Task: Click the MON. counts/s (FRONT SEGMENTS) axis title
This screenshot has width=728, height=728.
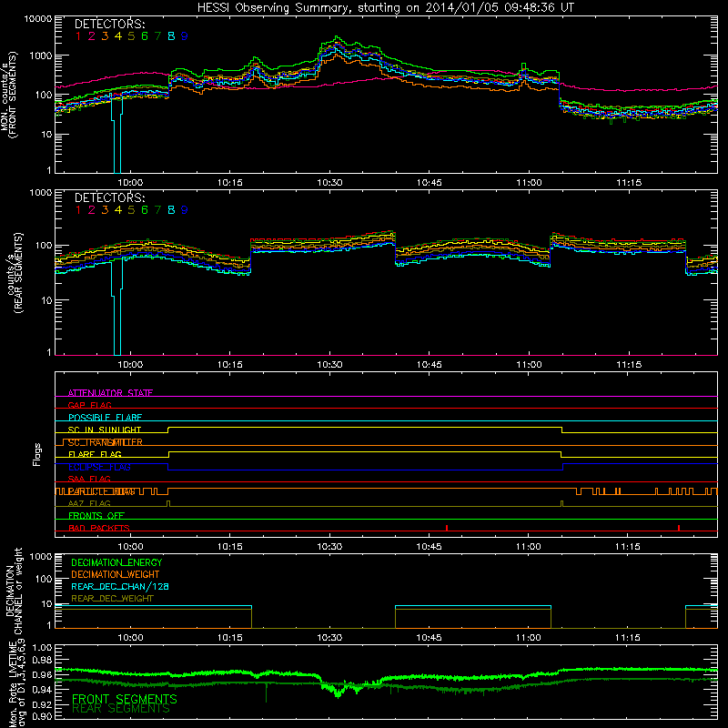Action: (x=9, y=95)
